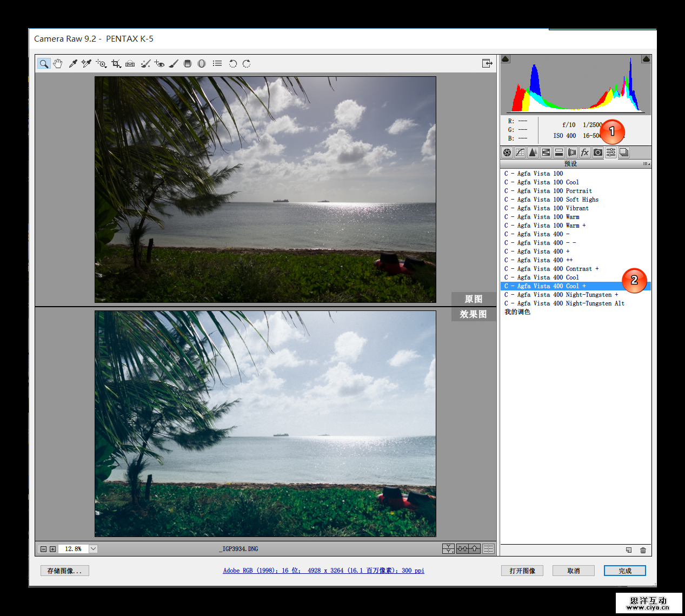Select the Straighten tool
The width and height of the screenshot is (685, 616).
tap(130, 64)
